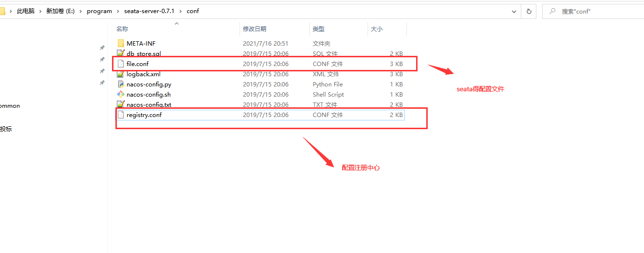This screenshot has height=253, width=644.
Task: Click the conf breadcrumb segment
Action: 193,11
